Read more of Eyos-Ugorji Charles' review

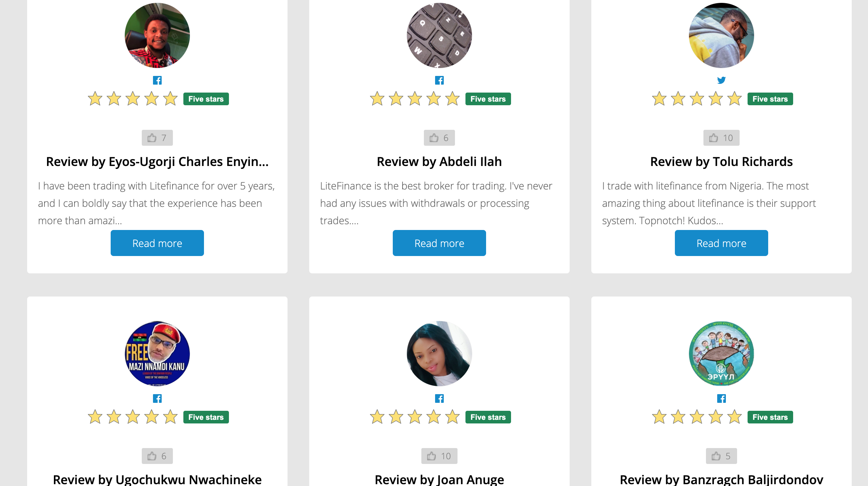(157, 243)
